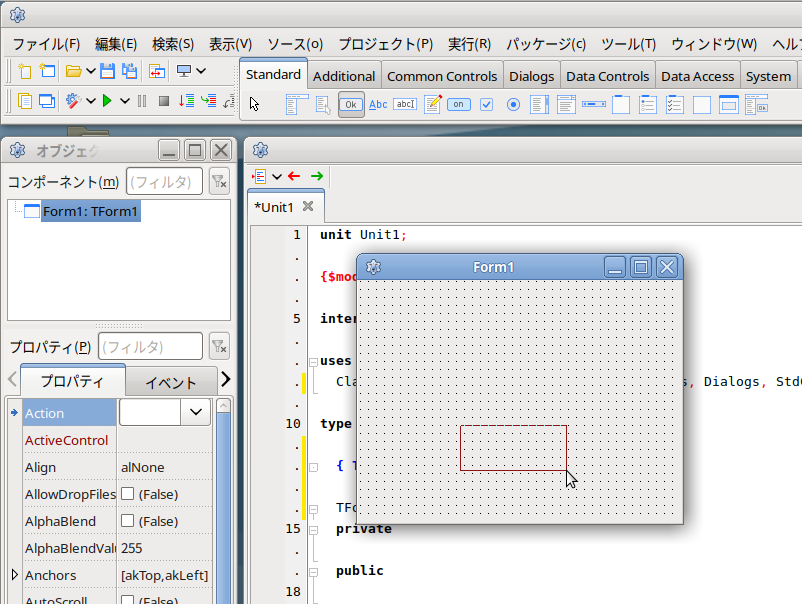The image size is (802, 604).
Task: Switch to the イベント tab
Action: pos(171,382)
